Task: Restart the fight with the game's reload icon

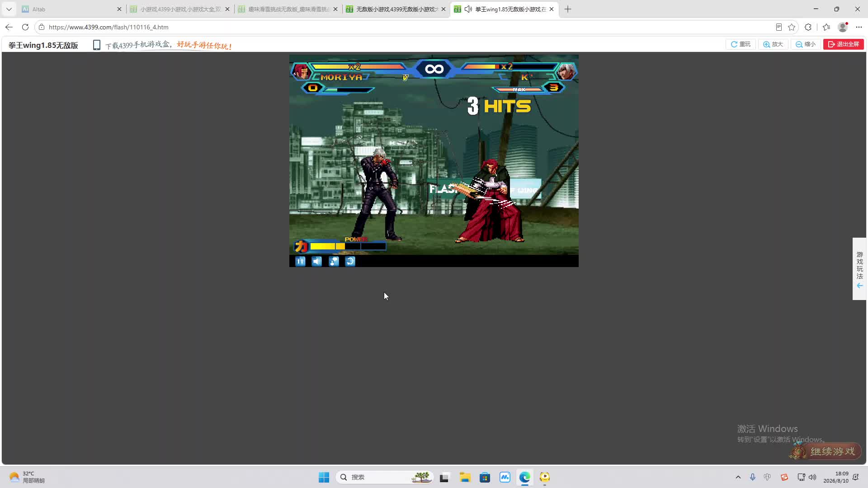Action: point(350,261)
